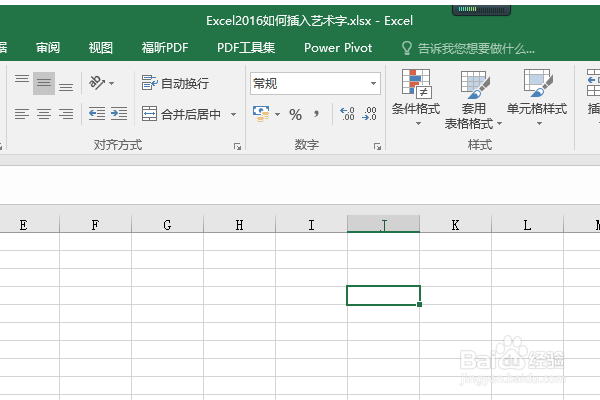This screenshot has width=600, height=400.
Task: Align text to the left
Action: pos(22,114)
